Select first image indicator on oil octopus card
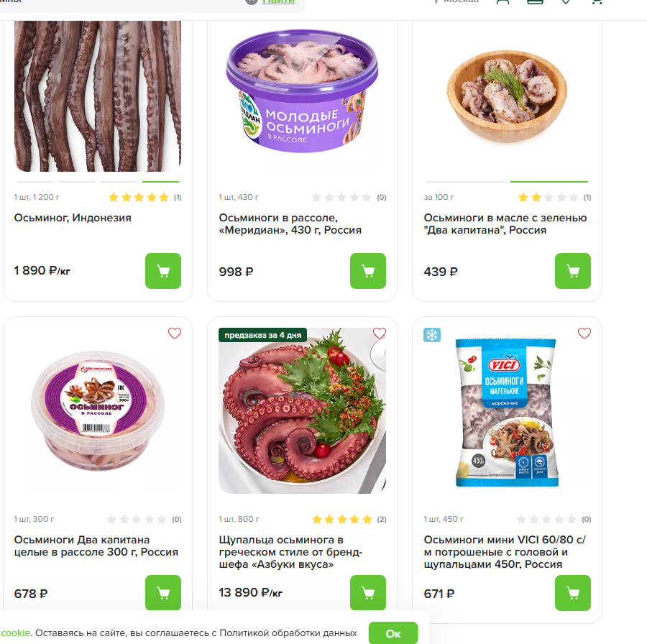647x644 pixels. click(465, 182)
